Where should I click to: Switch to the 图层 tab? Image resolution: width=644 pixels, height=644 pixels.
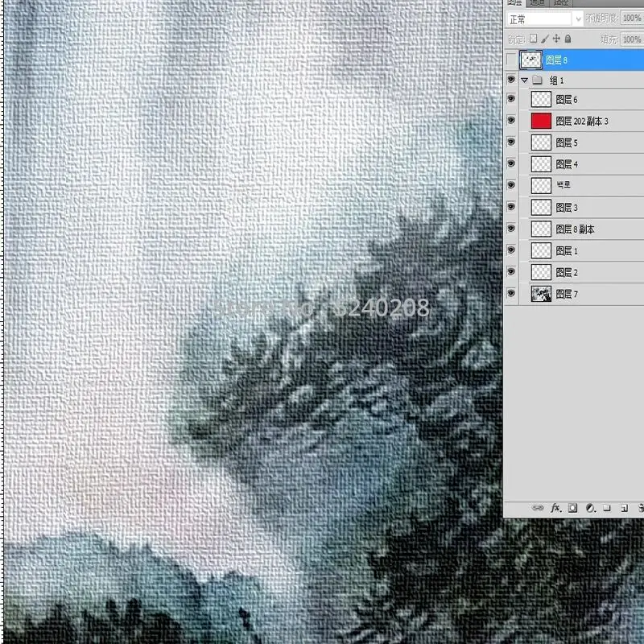514,3
